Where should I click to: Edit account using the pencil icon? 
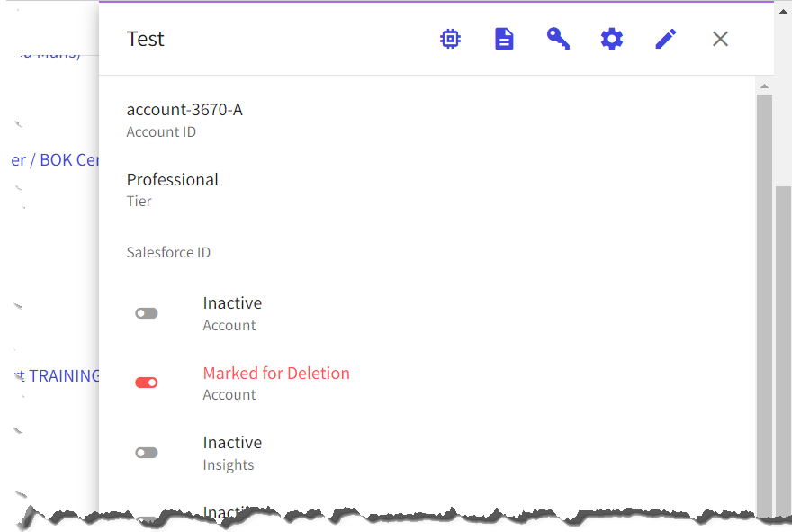coord(666,39)
